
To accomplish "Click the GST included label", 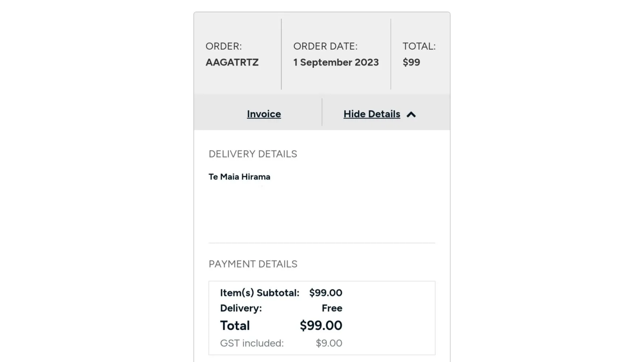I will click(x=252, y=343).
